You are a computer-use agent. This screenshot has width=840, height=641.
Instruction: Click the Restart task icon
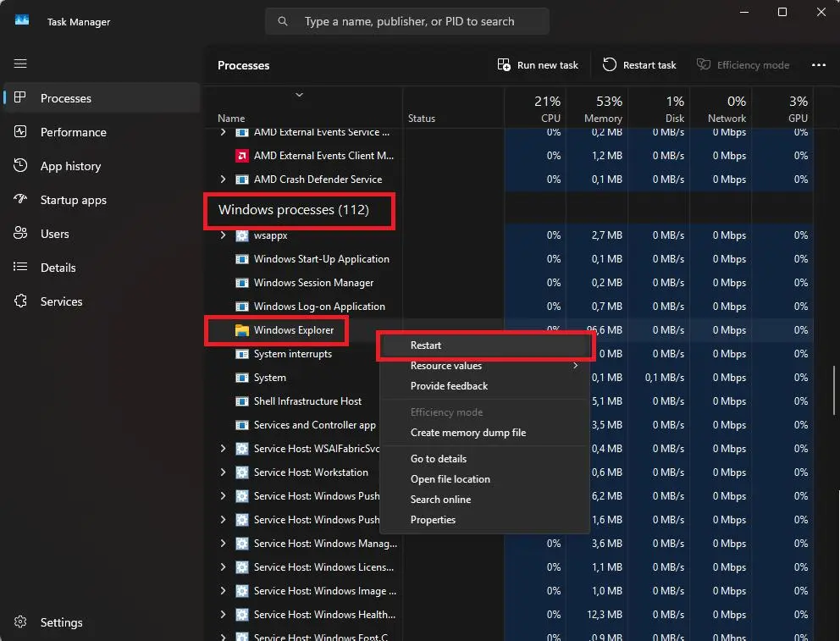(x=610, y=65)
